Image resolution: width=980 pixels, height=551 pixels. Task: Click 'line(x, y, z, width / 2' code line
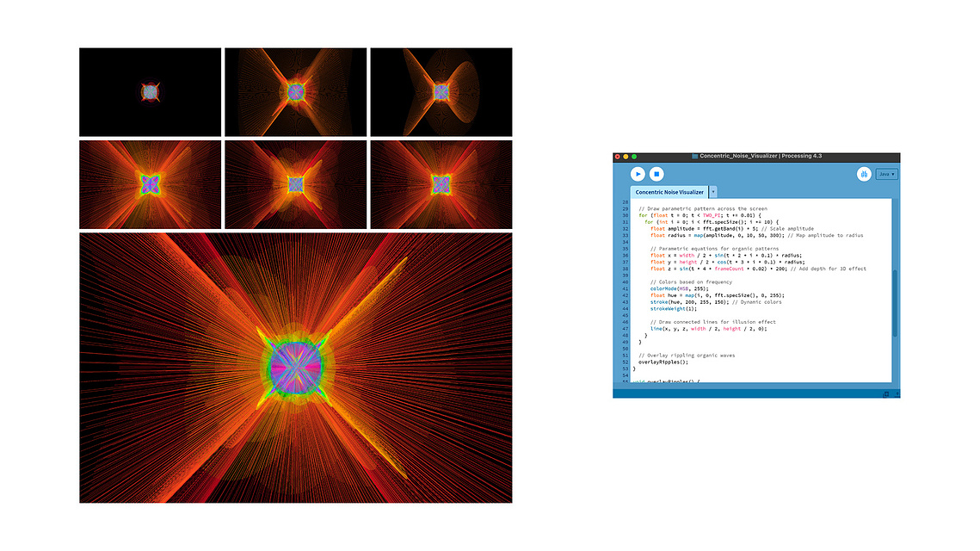(x=708, y=329)
